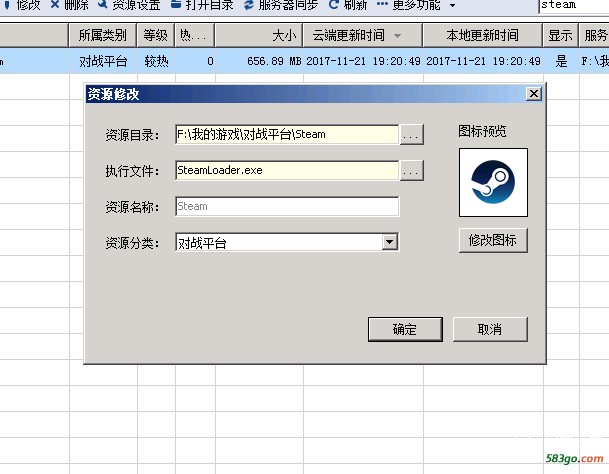This screenshot has height=474, width=609.
Task: Click the Steam icon preview thumbnail
Action: click(493, 182)
